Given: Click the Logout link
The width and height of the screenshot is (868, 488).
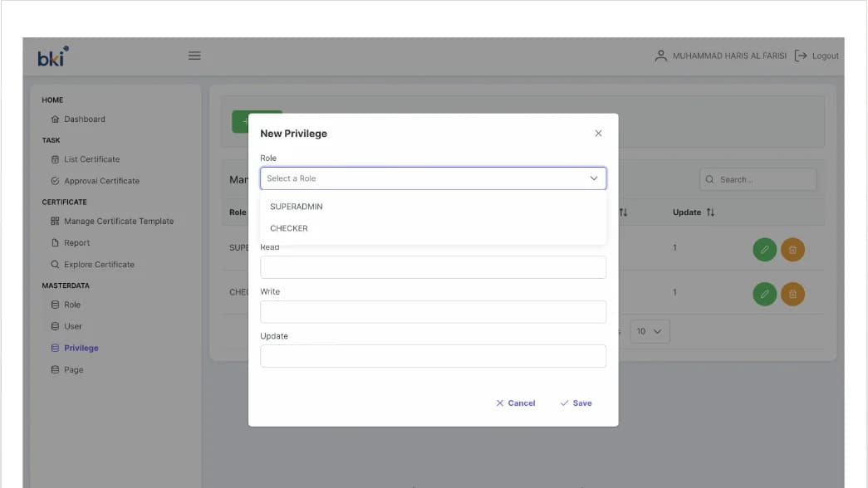Looking at the screenshot, I should point(825,56).
